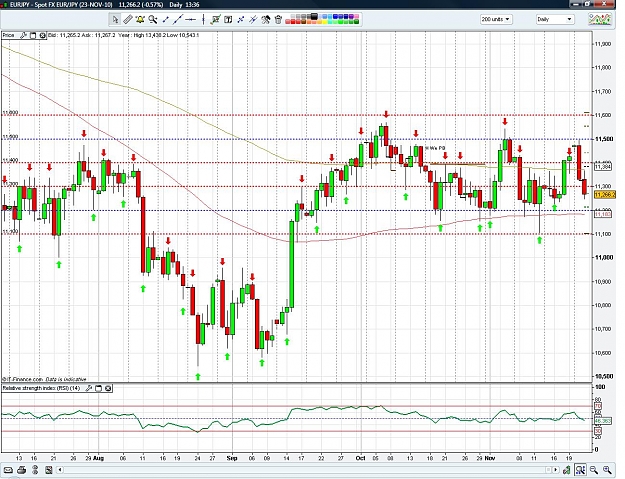This screenshot has width=625, height=479.
Task: Click the stacked-circles icon beside printer
Action: 35,470
